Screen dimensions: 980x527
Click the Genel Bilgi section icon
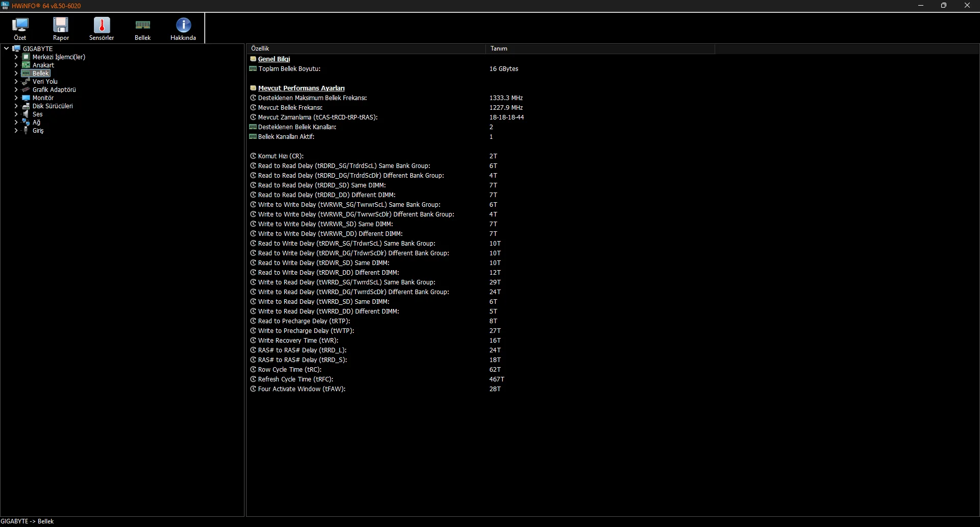tap(253, 59)
